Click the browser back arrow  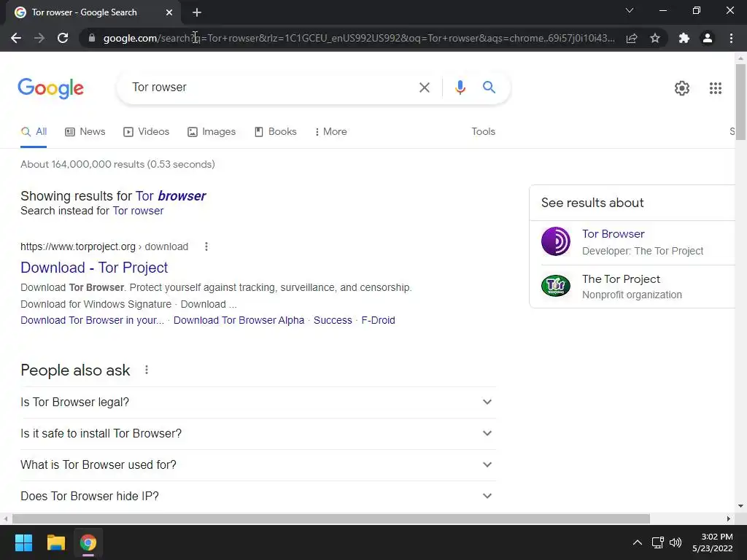(x=16, y=38)
